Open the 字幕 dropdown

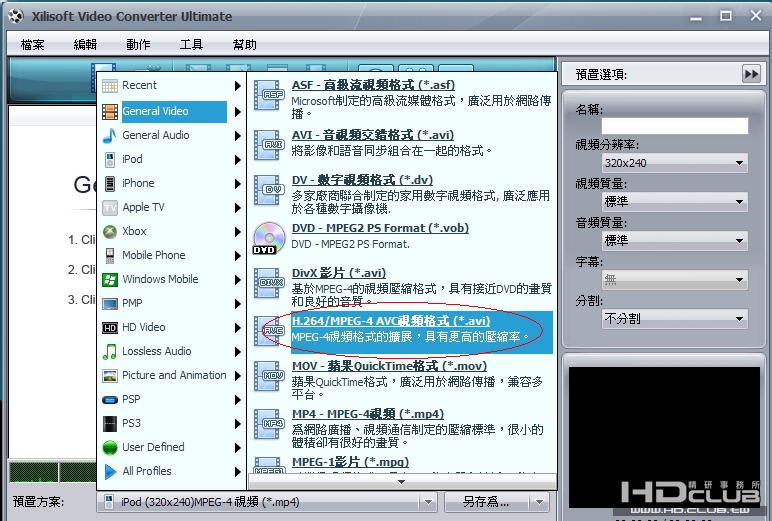pyautogui.click(x=675, y=280)
